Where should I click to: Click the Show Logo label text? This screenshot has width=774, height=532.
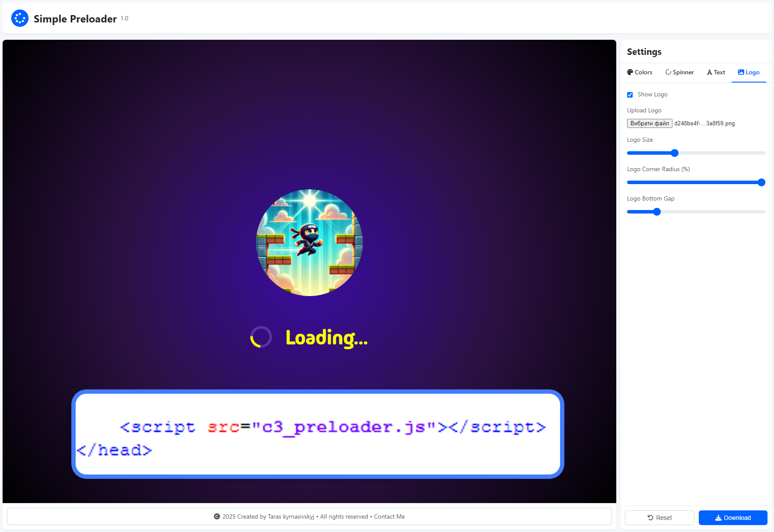(653, 94)
